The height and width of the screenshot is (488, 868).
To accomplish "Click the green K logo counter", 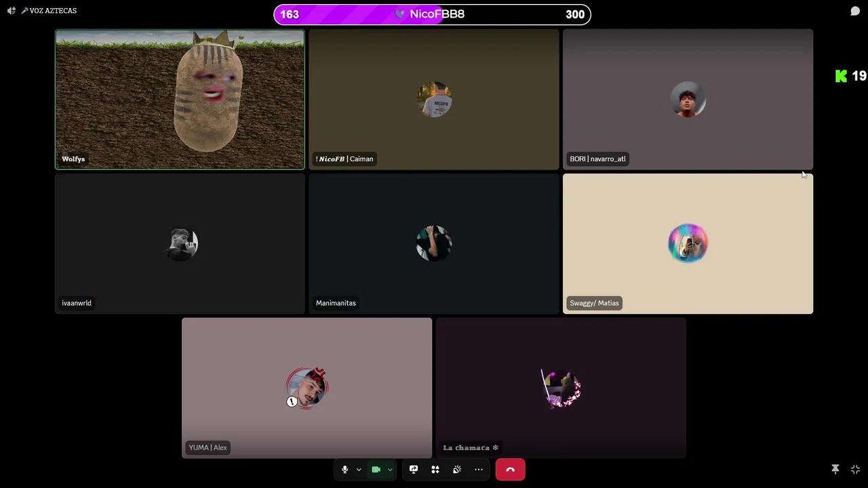I will tap(850, 76).
